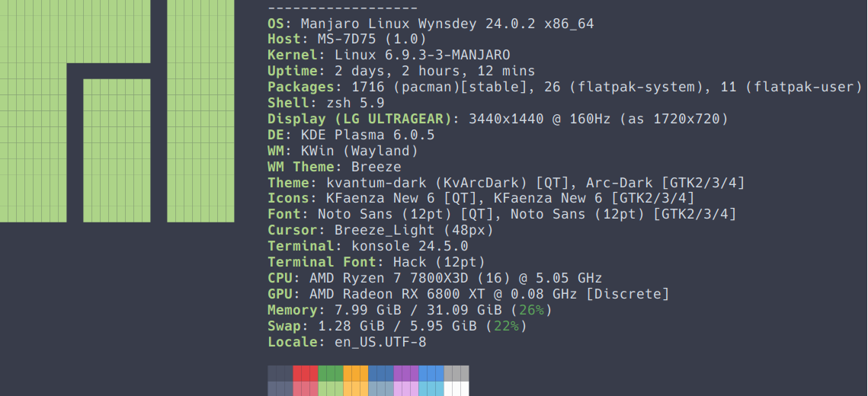Click the '11 (flatpak-user)' text
This screenshot has width=868, height=396.
coord(792,88)
